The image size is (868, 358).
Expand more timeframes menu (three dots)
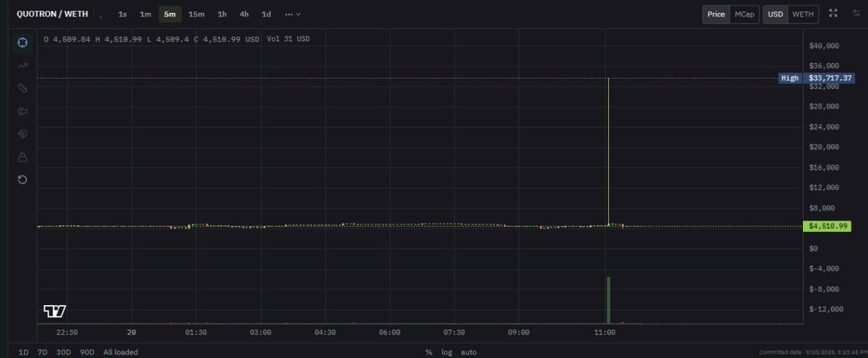pyautogui.click(x=293, y=14)
